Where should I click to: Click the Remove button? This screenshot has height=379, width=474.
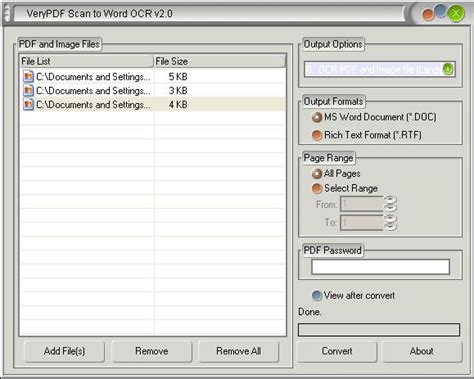(152, 351)
